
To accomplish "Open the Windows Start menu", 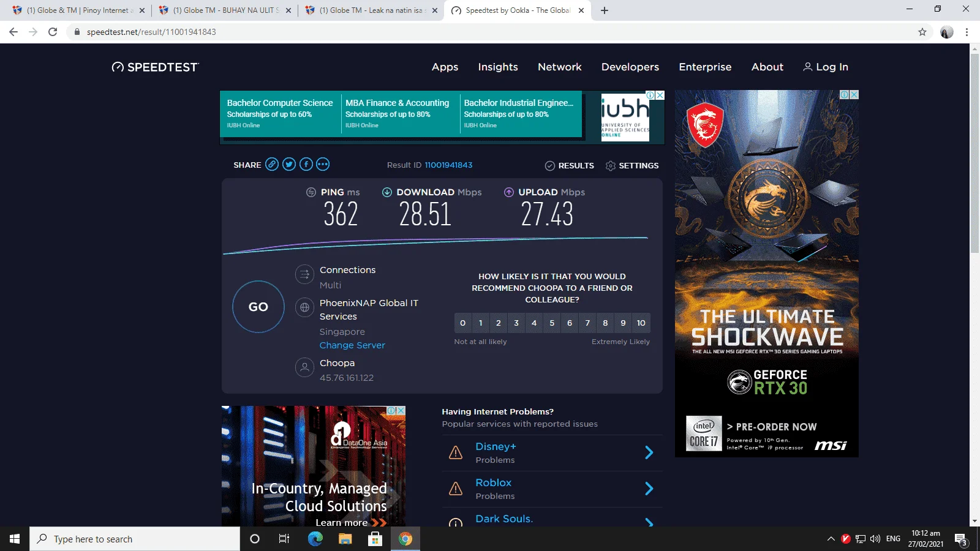I will click(x=15, y=539).
